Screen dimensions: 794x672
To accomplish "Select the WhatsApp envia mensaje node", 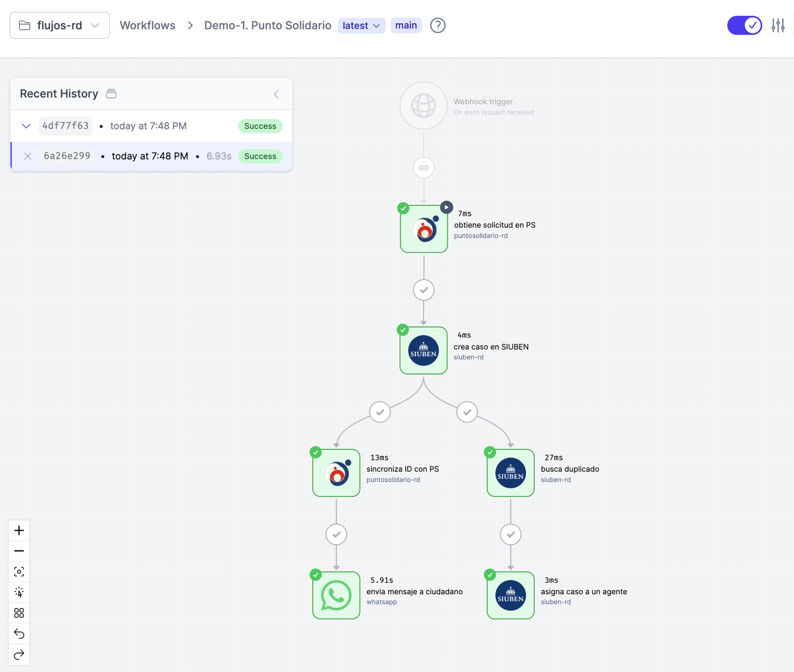I will 336,595.
